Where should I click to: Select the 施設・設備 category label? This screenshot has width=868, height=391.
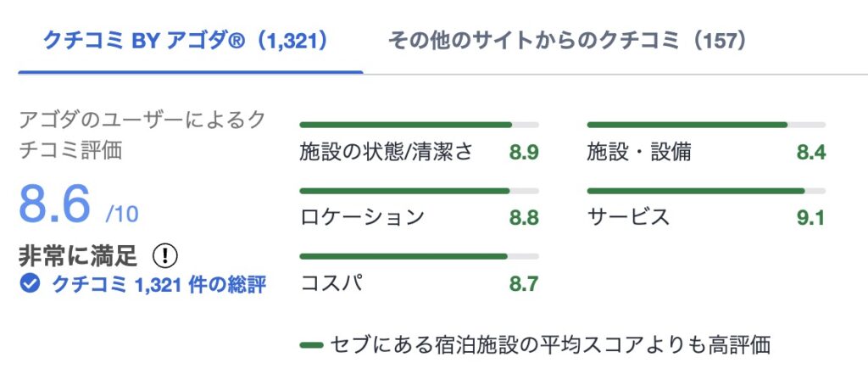[639, 153]
